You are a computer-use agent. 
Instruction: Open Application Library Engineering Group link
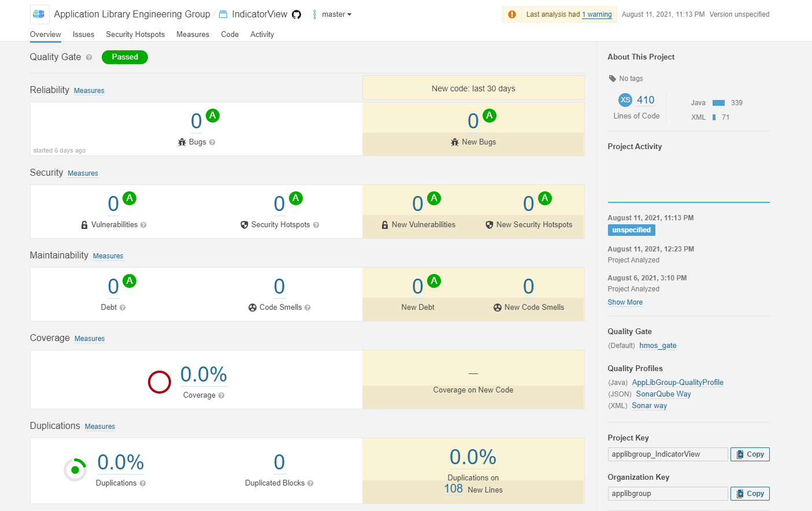[132, 14]
